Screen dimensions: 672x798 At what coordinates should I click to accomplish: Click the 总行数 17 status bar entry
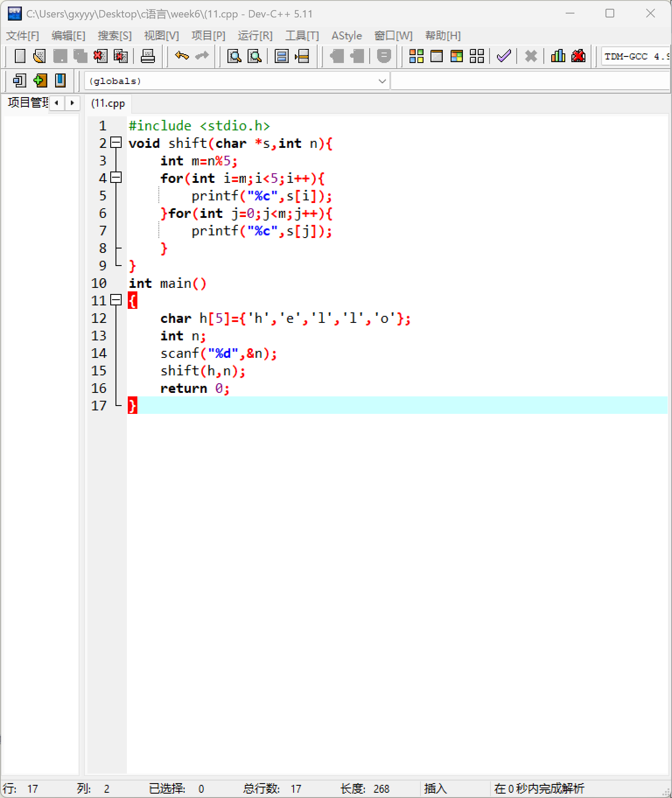(272, 788)
